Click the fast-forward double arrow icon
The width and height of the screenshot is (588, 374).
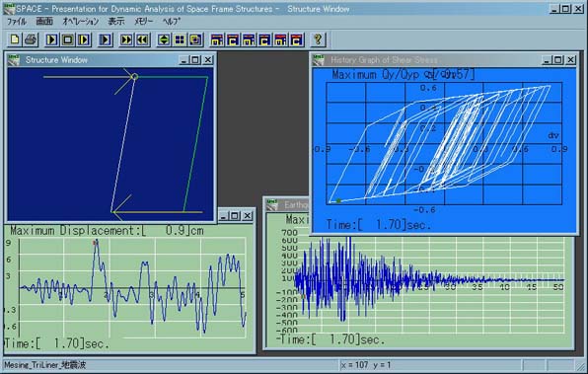pos(126,39)
